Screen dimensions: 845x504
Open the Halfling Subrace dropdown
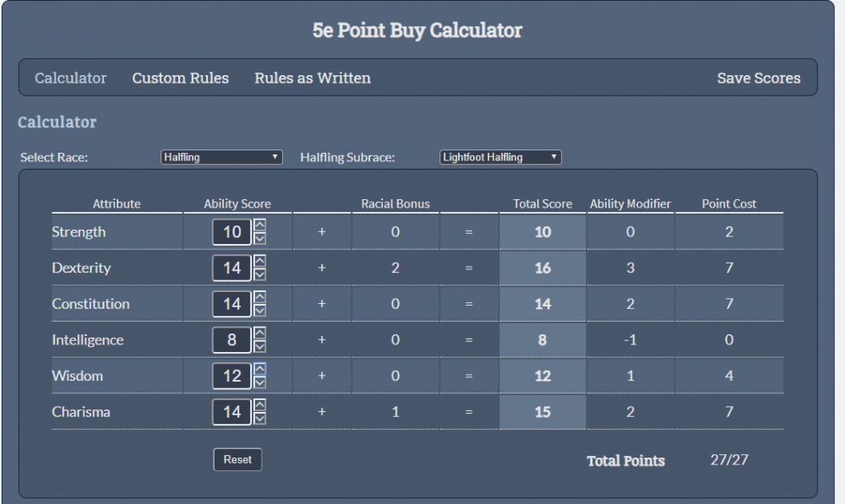[x=500, y=157]
